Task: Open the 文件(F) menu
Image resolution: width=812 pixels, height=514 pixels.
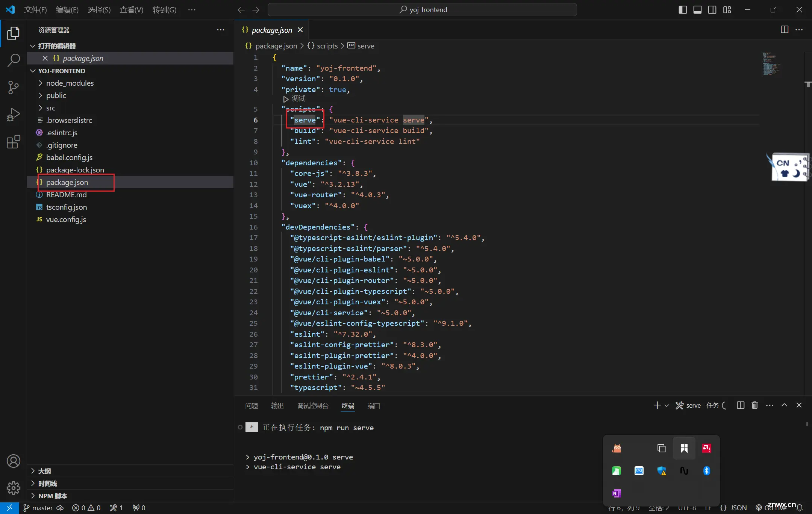Action: pyautogui.click(x=35, y=10)
